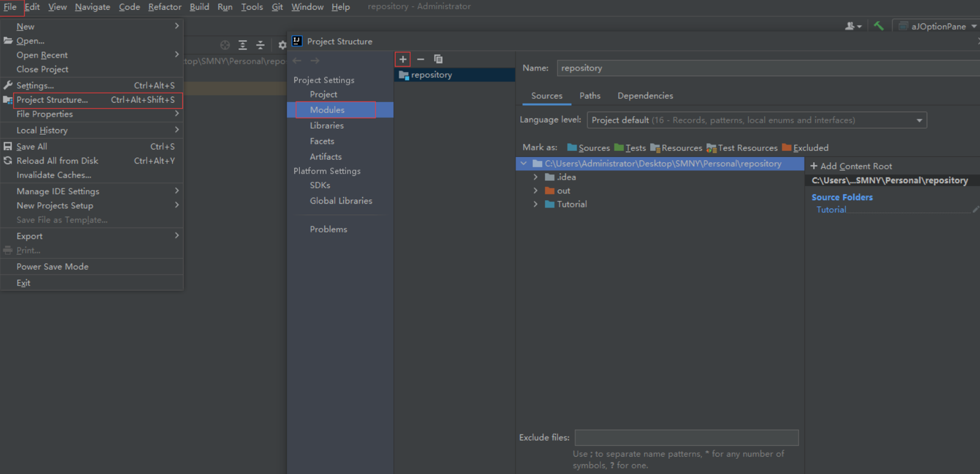This screenshot has width=980, height=474.
Task: Expand the out folder
Action: click(535, 190)
